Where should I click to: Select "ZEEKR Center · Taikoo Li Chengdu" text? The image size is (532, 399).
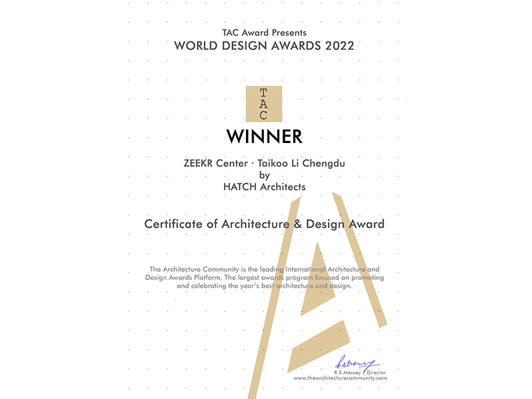[x=264, y=163]
